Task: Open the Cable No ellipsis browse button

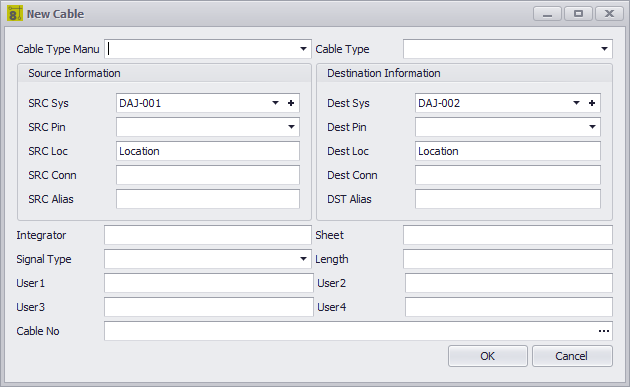Action: pyautogui.click(x=604, y=331)
